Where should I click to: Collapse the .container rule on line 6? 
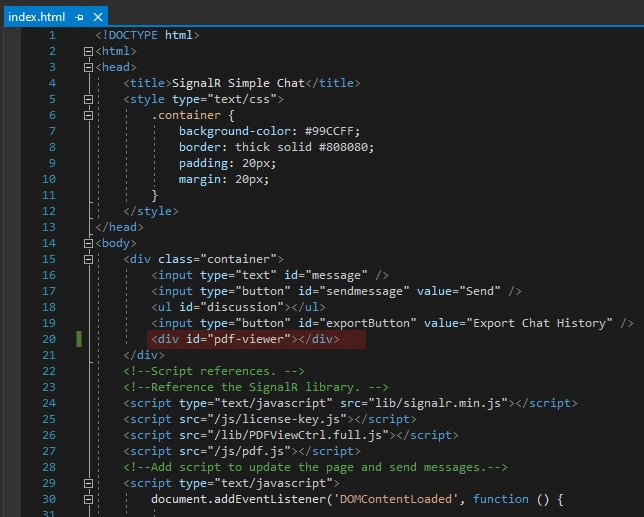[88, 115]
